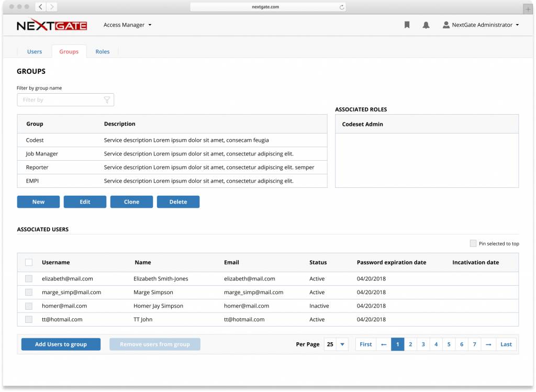Image resolution: width=536 pixels, height=392 pixels.
Task: Click the Clone button
Action: (x=131, y=202)
